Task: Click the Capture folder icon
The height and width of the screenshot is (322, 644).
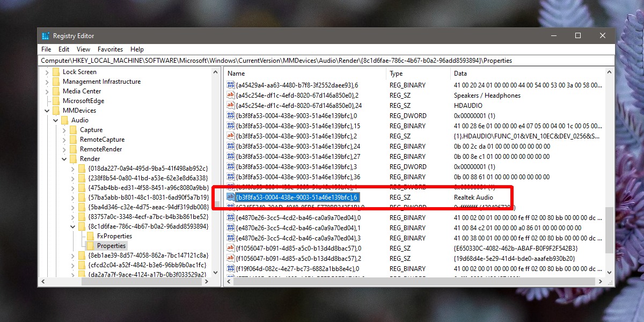Action: pyautogui.click(x=74, y=130)
